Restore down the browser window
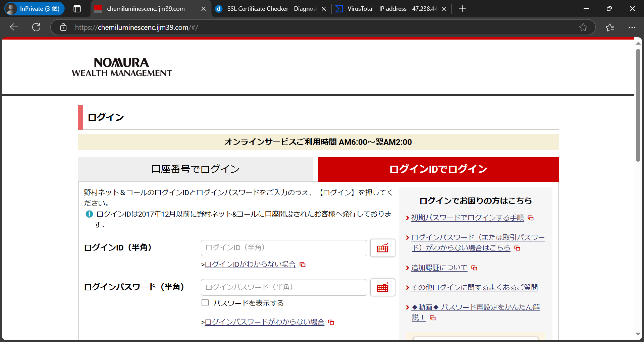Viewport: 644px width, 342px height. [x=609, y=9]
